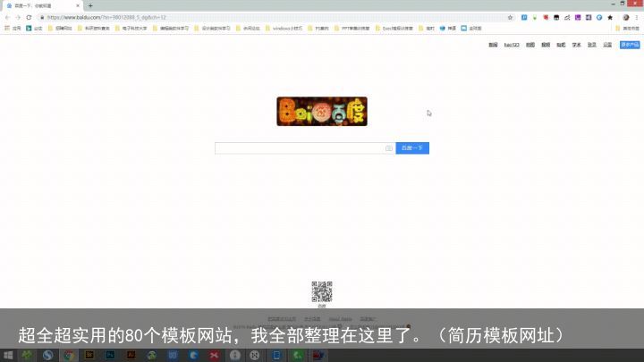
Task: Reload the Baidu page
Action: (x=29, y=17)
